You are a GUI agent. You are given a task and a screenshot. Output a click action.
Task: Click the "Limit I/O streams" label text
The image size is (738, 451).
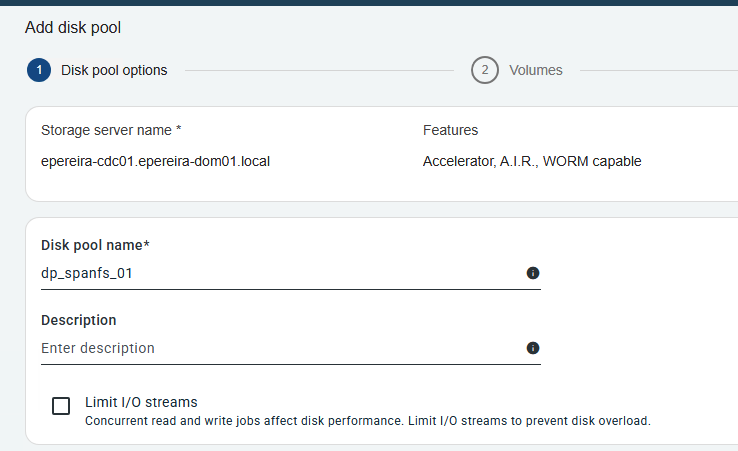coord(141,402)
